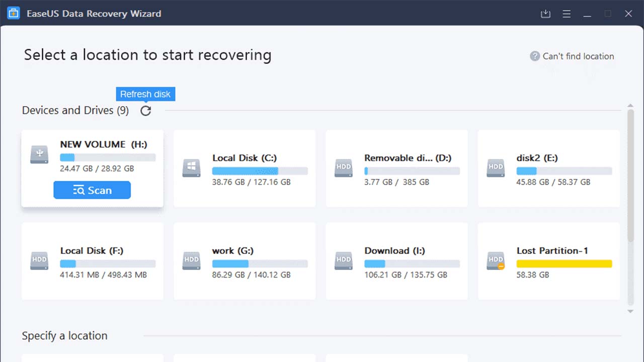
Task: Click the HDD icon of Removable disk (D:)
Action: click(x=344, y=168)
